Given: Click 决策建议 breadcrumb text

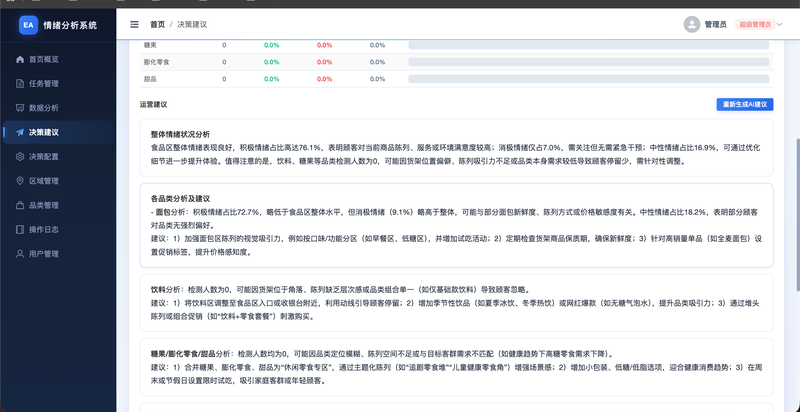Looking at the screenshot, I should [x=192, y=24].
